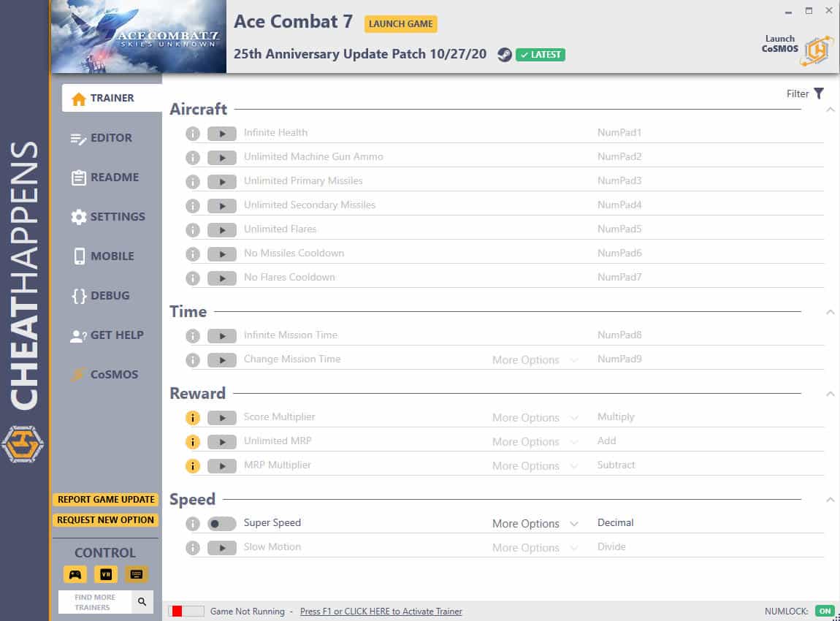
Task: Activate Unlimited Machine Gun Ammo
Action: click(x=222, y=158)
